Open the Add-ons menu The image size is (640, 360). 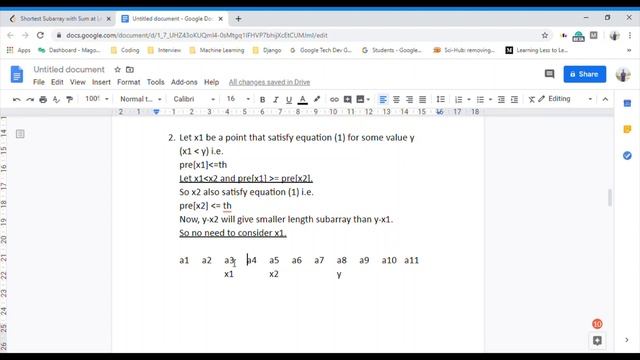pos(184,82)
